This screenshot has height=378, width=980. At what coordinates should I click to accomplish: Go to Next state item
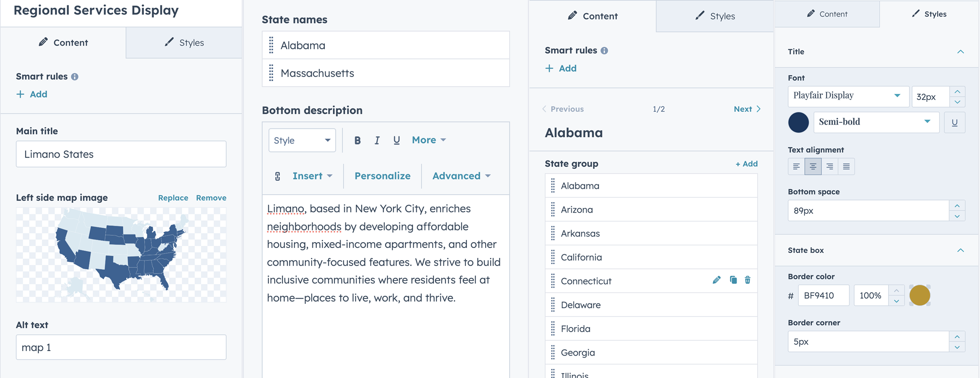747,109
